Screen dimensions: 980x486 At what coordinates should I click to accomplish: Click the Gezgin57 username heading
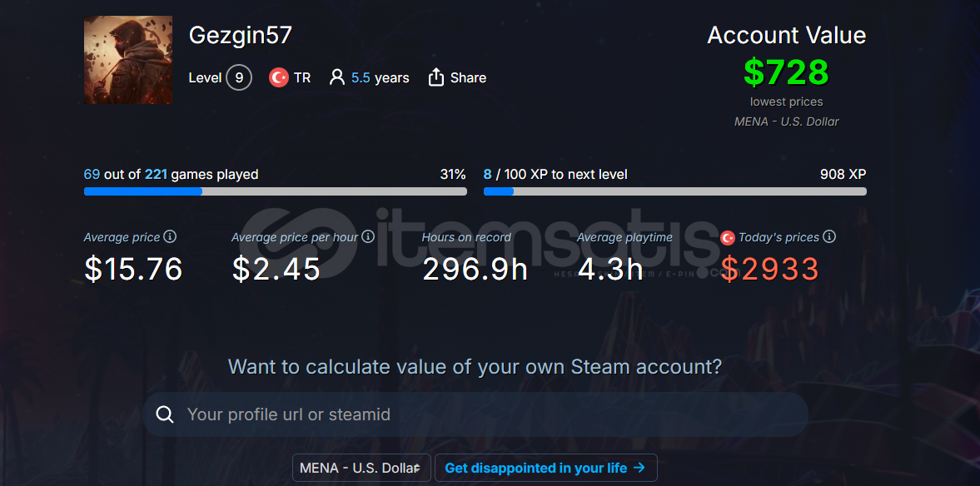(x=241, y=35)
